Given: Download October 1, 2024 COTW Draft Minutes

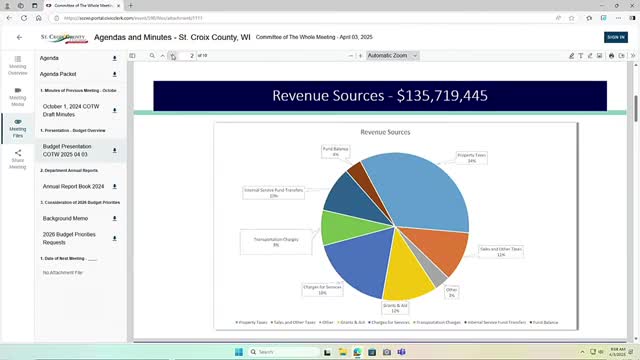Looking at the screenshot, I should tap(115, 110).
